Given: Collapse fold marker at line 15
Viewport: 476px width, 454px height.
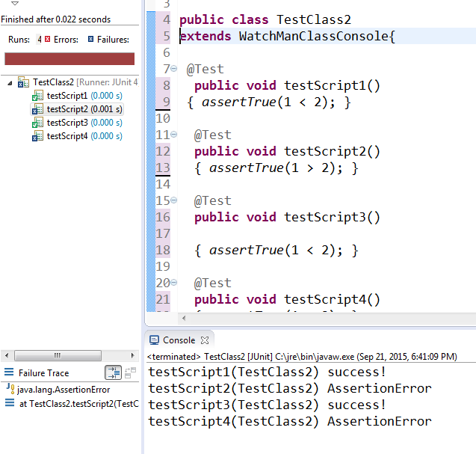Looking at the screenshot, I should [x=173, y=200].
